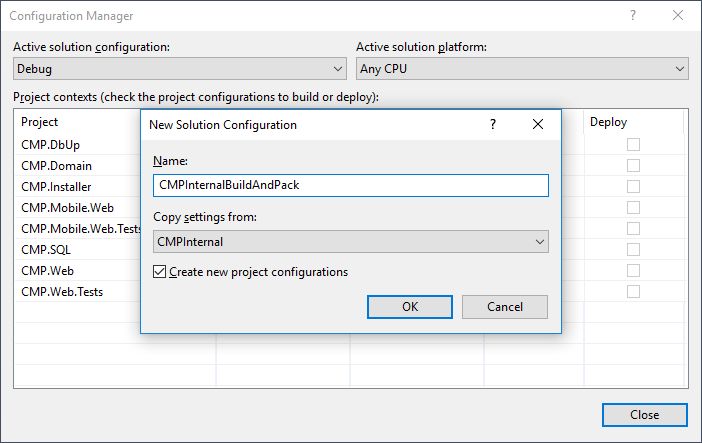Click into the Name text field

(350, 186)
